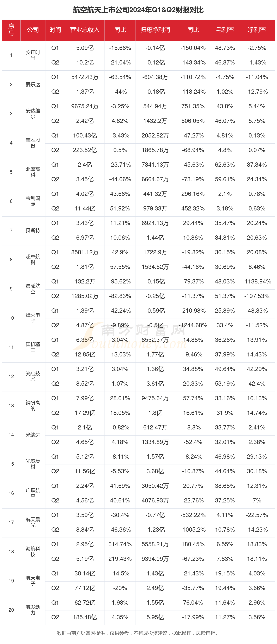Click 宝胜股份 Q2 revenue 223.52亿
This screenshot has height=644, width=277.
click(x=85, y=150)
